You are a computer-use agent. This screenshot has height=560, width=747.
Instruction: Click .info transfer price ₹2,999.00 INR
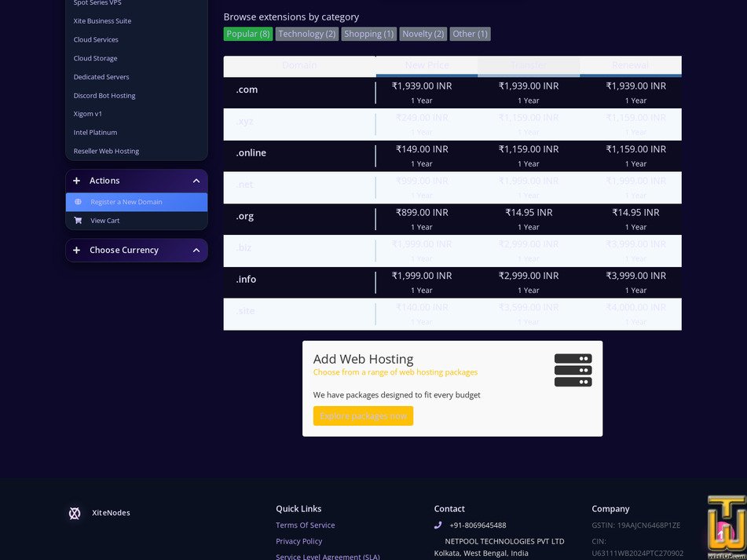[x=529, y=276]
